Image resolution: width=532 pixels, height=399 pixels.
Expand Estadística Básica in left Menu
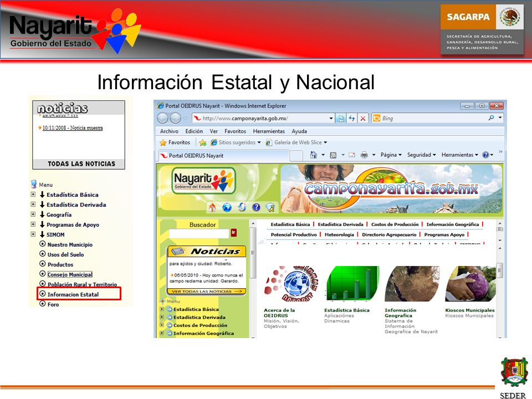click(33, 195)
